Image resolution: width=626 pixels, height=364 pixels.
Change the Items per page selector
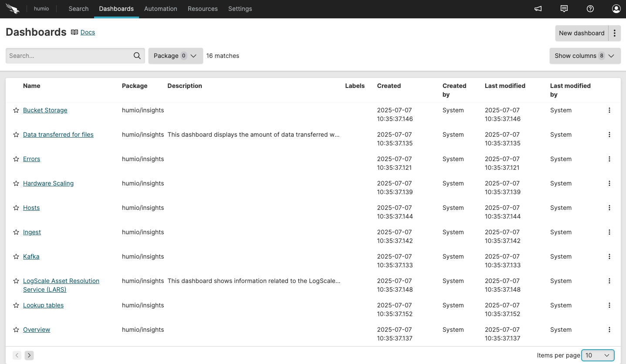598,355
